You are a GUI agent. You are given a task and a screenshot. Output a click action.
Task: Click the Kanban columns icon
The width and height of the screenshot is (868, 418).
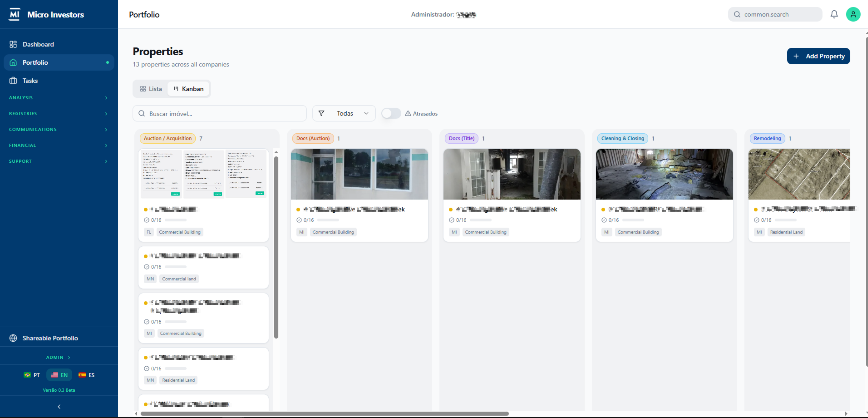tap(176, 89)
